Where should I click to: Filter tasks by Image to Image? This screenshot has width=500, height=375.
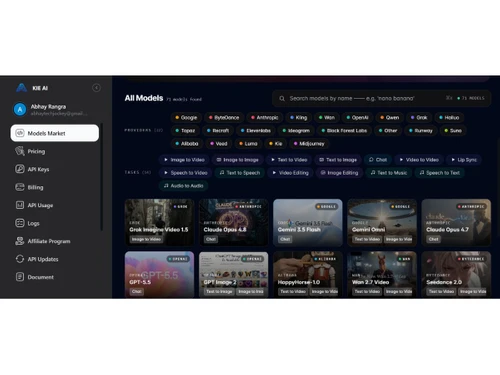click(x=238, y=160)
